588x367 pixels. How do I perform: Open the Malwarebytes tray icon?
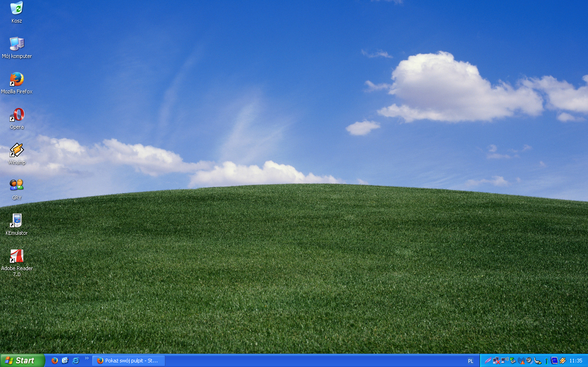click(521, 361)
